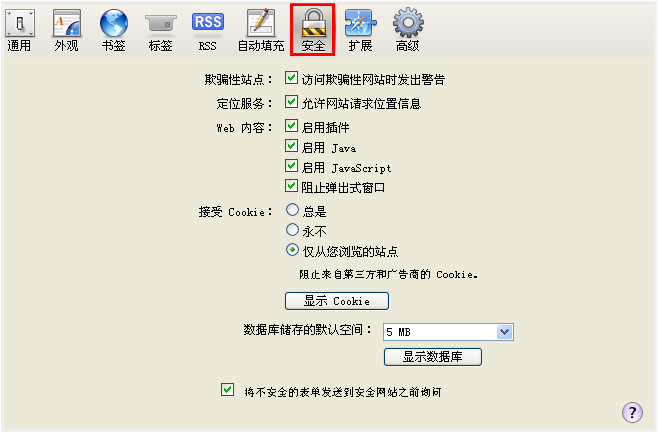Toggle 访问欺骗性网站时发出警告 checkbox
This screenshot has height=434, width=659.
point(291,78)
